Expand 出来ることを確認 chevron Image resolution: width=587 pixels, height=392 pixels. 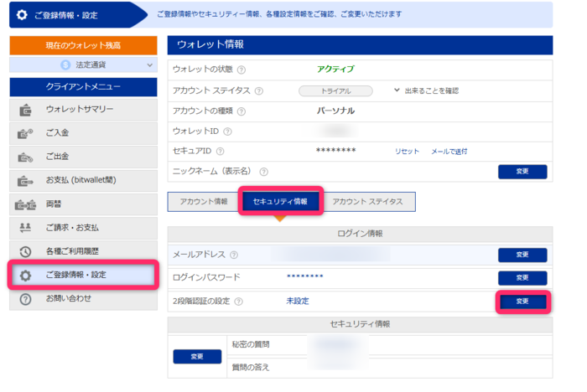(x=397, y=90)
